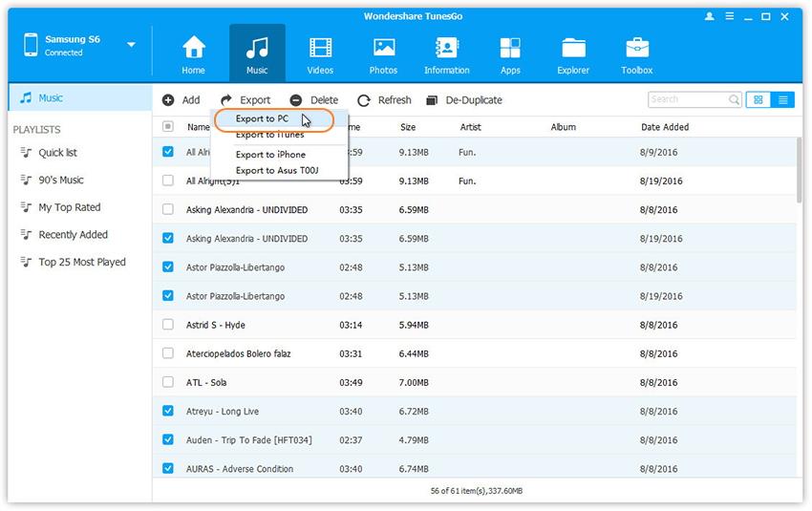Click the Samsung S6 phone icon
The image size is (812, 511).
point(31,45)
